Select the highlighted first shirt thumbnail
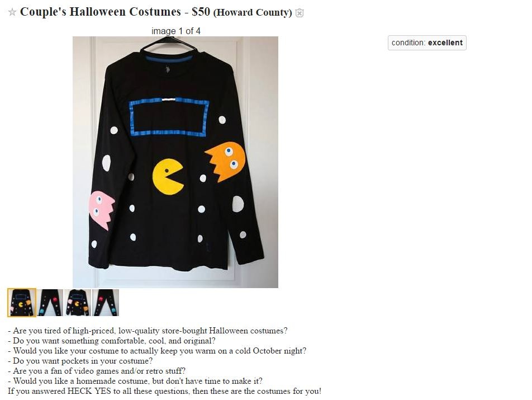The width and height of the screenshot is (532, 400). point(22,303)
